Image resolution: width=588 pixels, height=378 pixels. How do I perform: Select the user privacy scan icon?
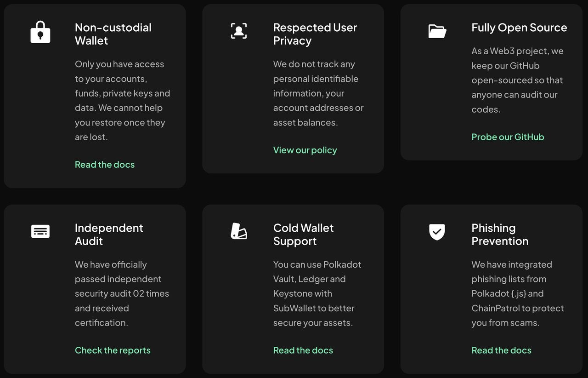pyautogui.click(x=239, y=31)
